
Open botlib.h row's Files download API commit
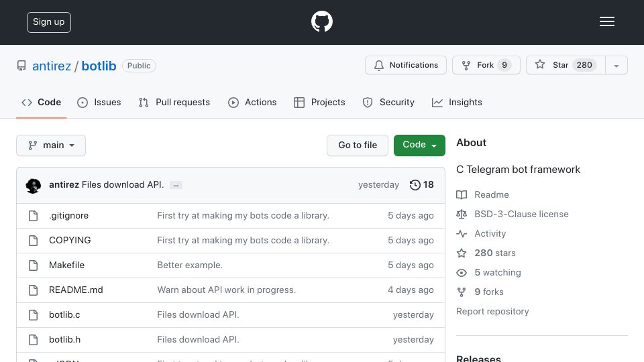coord(198,339)
